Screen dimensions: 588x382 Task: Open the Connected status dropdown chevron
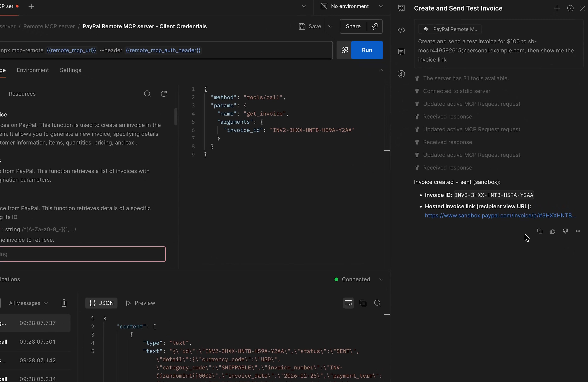[x=381, y=280]
